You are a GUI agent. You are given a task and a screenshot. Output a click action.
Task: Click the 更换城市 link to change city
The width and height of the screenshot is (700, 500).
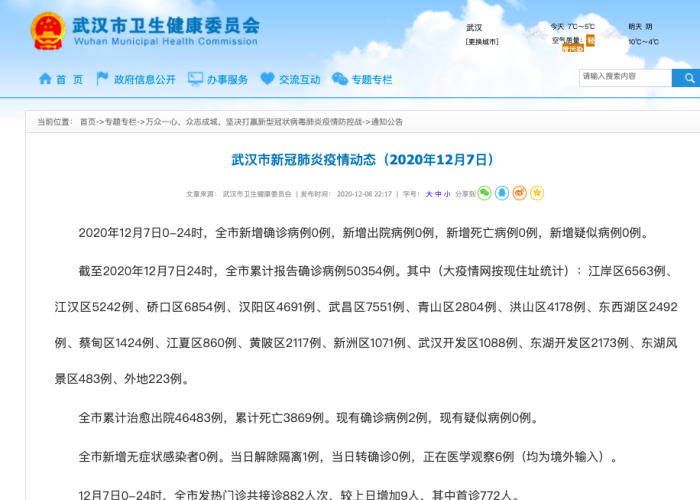482,42
